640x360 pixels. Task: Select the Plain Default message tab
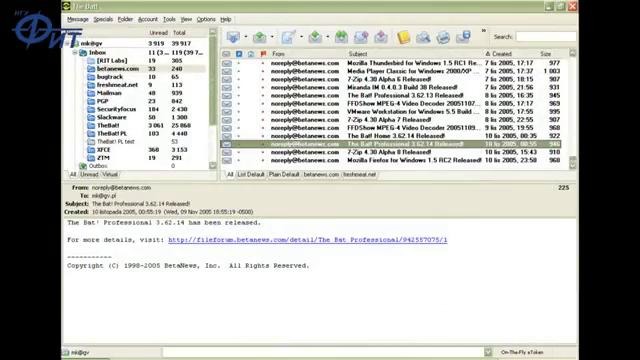284,175
